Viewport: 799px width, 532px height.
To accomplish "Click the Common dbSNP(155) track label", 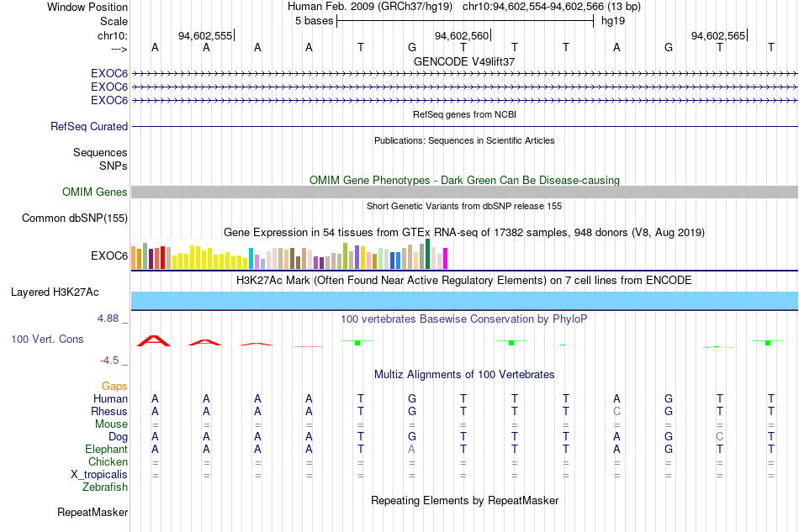I will click(75, 218).
